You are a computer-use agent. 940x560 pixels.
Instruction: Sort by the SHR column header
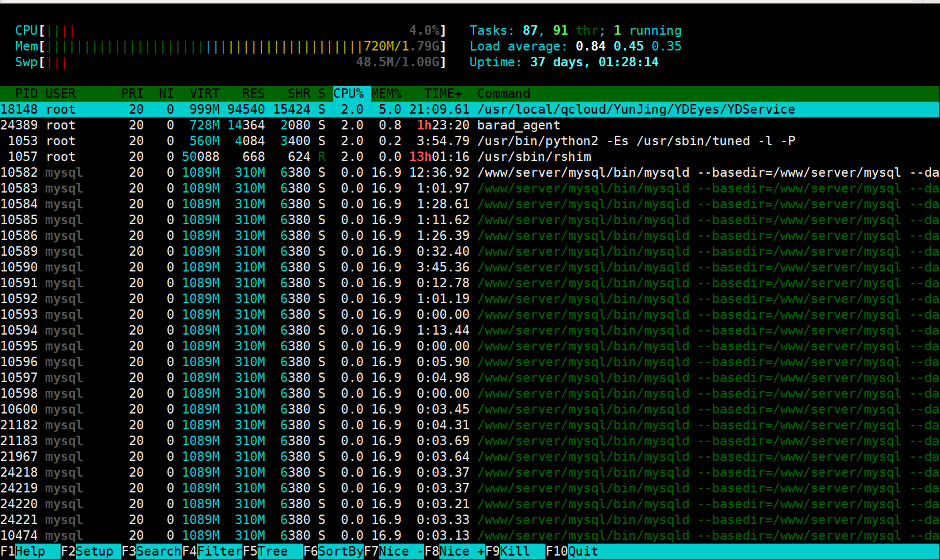click(299, 93)
